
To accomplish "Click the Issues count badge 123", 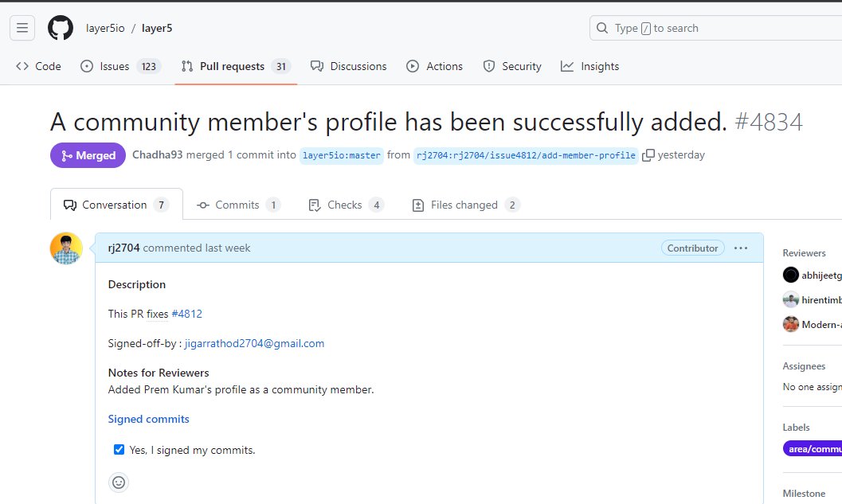I will (149, 67).
